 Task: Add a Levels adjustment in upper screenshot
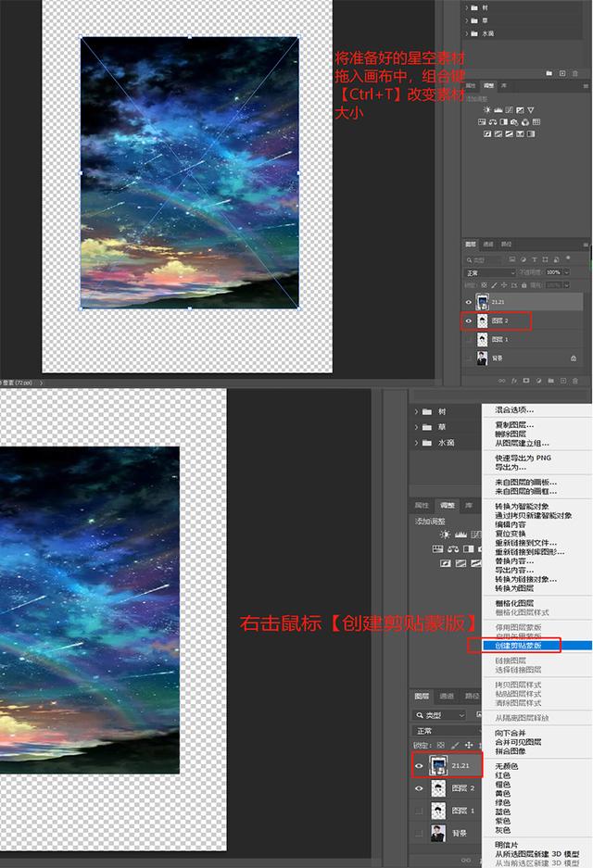tap(498, 110)
